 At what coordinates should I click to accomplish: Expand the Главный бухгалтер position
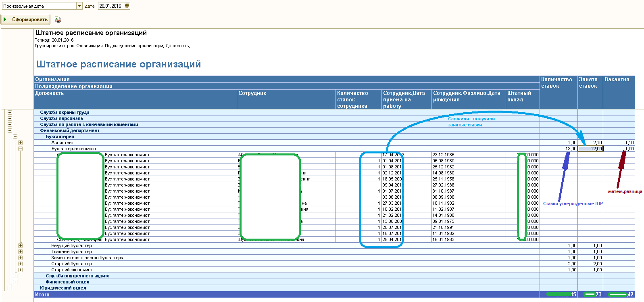20,252
